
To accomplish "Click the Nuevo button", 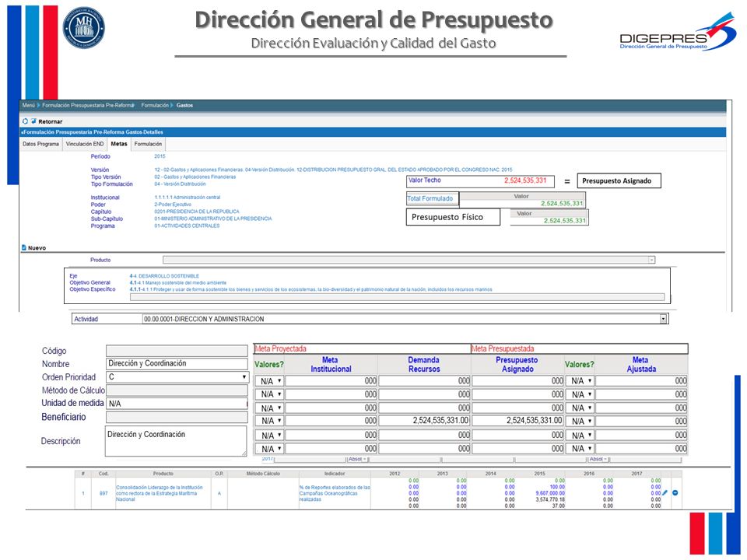I will (x=37, y=247).
